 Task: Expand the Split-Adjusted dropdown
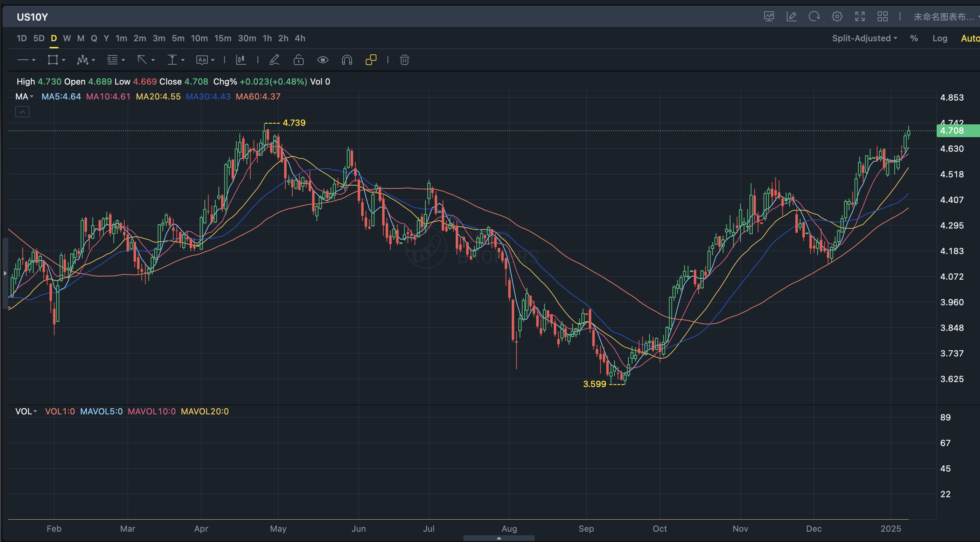point(864,38)
